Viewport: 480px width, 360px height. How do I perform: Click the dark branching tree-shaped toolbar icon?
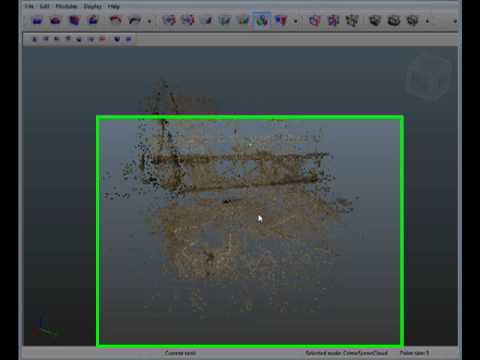351,21
